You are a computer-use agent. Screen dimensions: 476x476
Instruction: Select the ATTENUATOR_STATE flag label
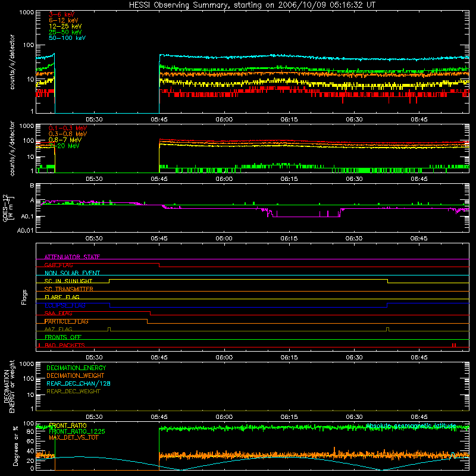(72, 257)
